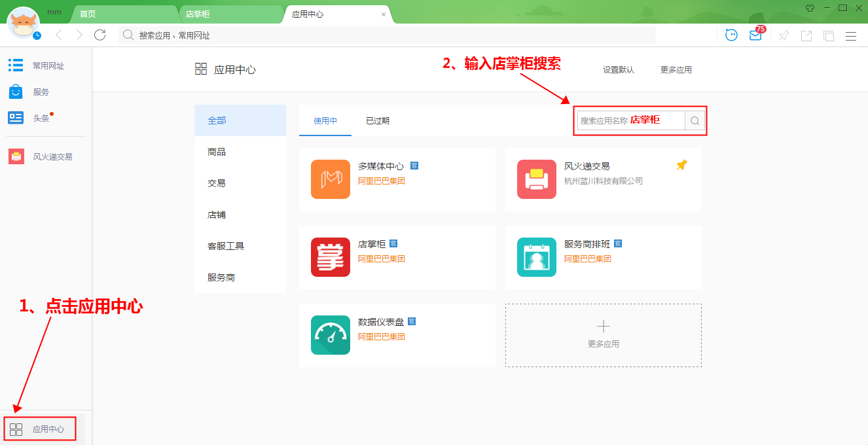This screenshot has width=868, height=445.
Task: Unpin 风火递交易 with yellow pushpin
Action: 681,166
